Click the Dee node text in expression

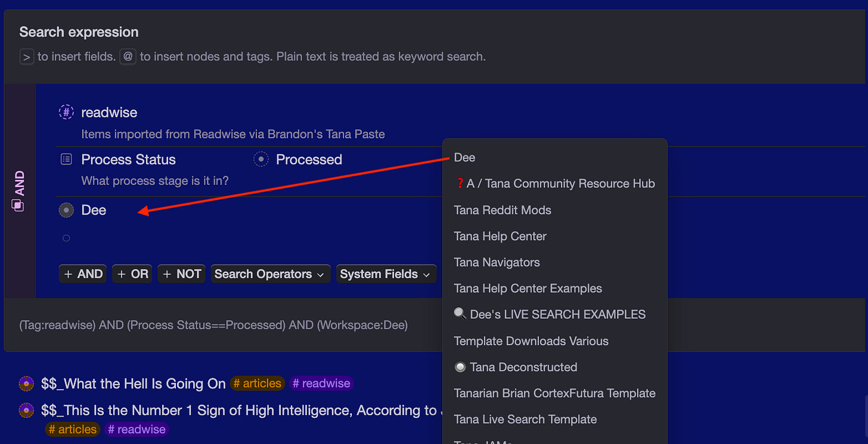point(94,210)
